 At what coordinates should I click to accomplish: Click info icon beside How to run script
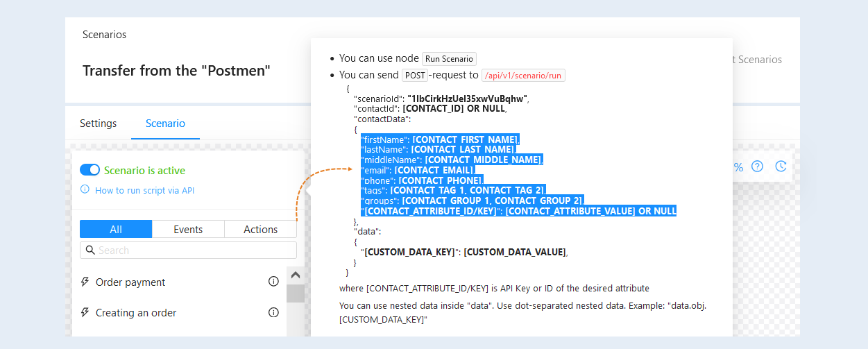85,189
